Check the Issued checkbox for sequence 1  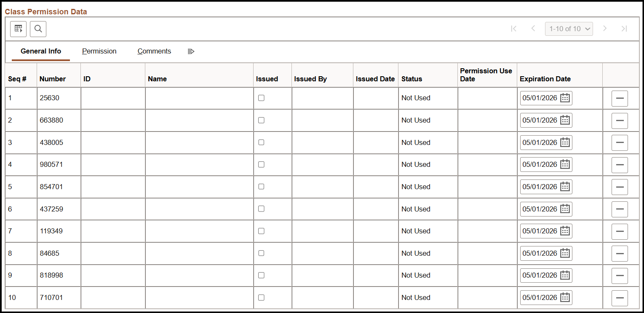(x=261, y=97)
